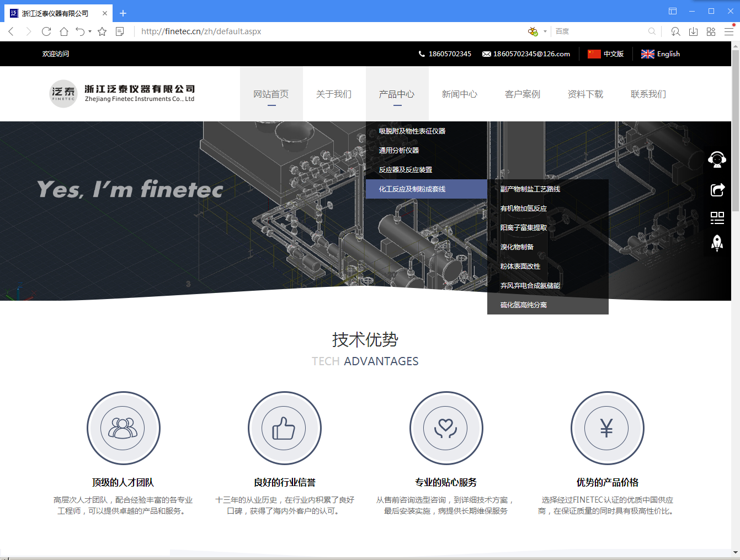
Task: Open a new browser tab
Action: [x=123, y=13]
